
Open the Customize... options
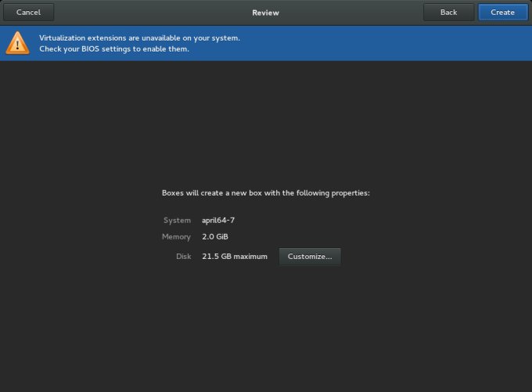(310, 257)
